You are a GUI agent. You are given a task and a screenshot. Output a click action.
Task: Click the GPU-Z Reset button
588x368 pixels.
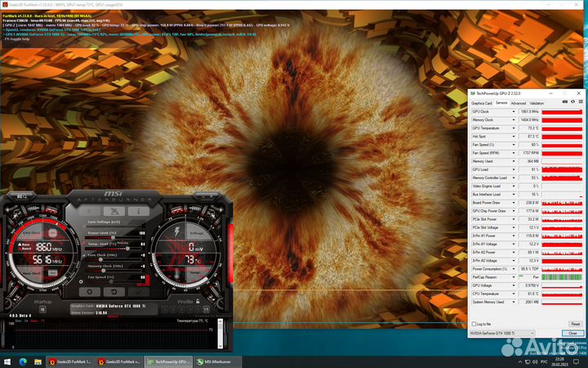coord(575,324)
